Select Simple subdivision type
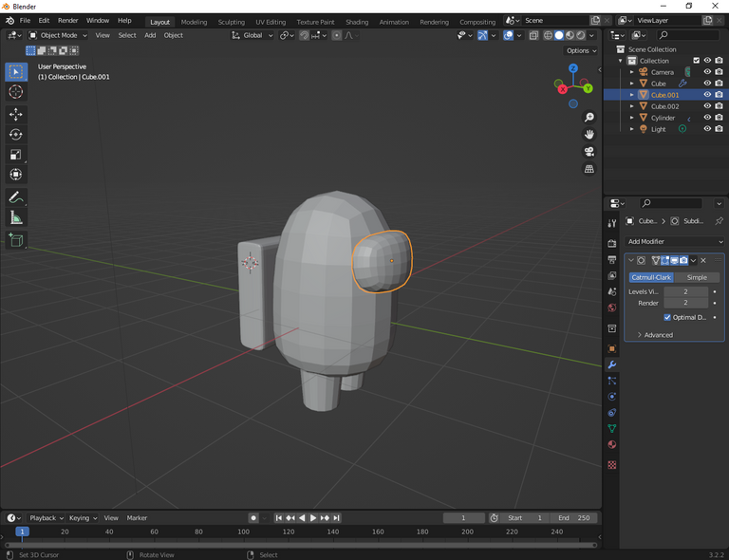 coord(697,277)
